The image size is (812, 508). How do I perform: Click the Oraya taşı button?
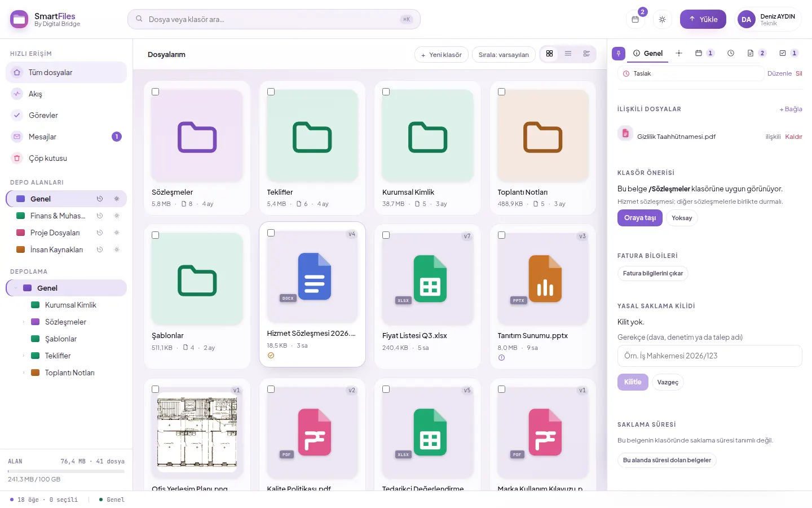(640, 218)
